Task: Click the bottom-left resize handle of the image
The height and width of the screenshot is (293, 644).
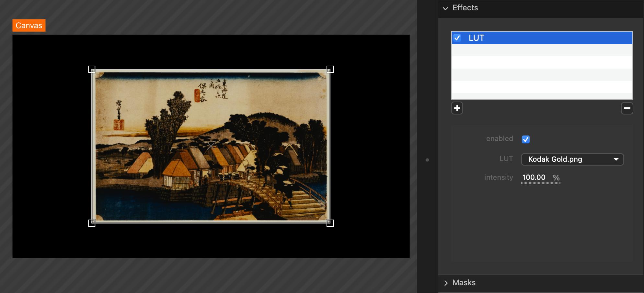Action: pos(92,223)
